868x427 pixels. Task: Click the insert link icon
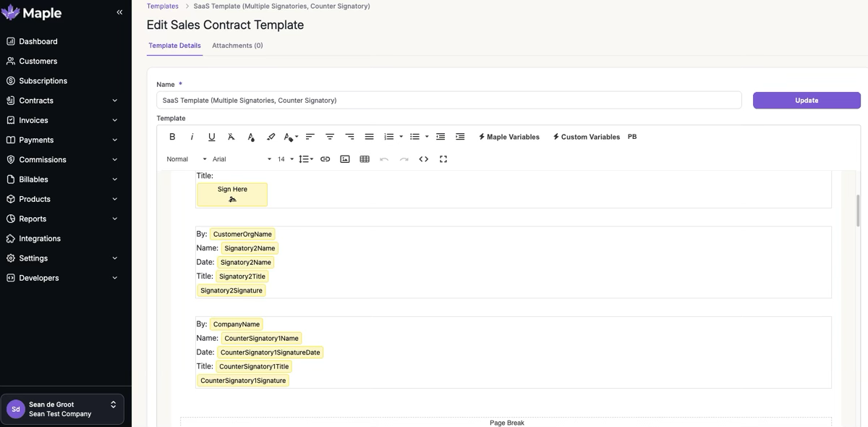(325, 159)
